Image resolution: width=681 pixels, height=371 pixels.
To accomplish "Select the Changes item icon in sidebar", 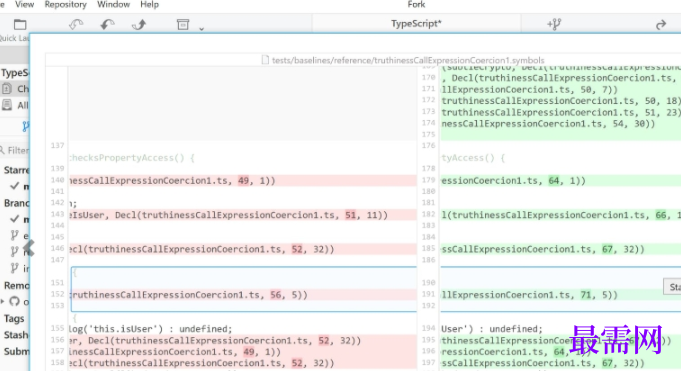I will [7, 89].
